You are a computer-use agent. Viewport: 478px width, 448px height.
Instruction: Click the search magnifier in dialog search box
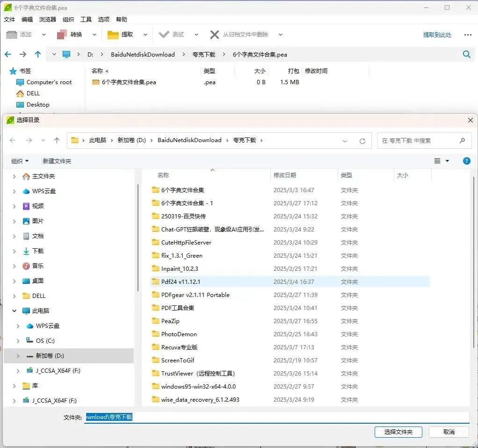[462, 140]
